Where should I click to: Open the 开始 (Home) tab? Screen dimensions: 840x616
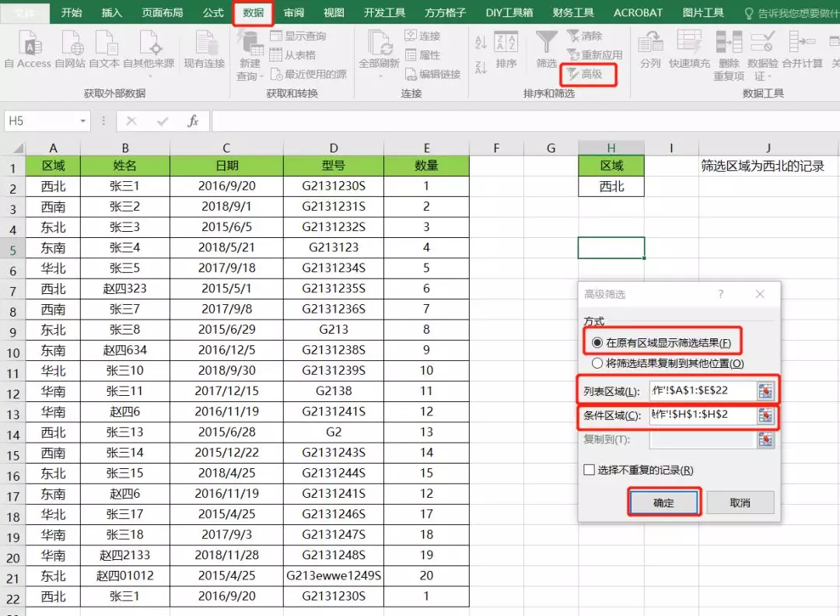click(x=72, y=12)
